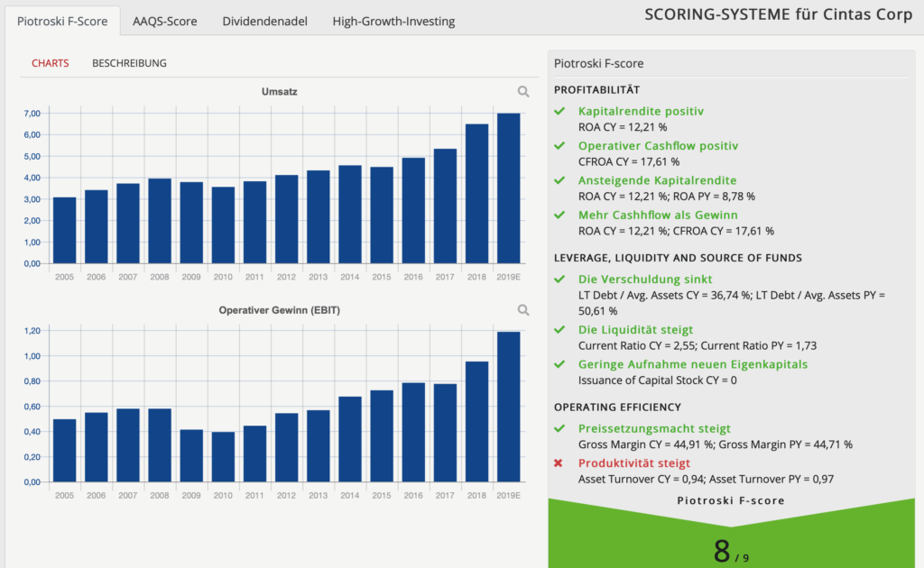
Task: Click the 7,00 y-axis label on Umsatz chart
Action: pos(32,114)
